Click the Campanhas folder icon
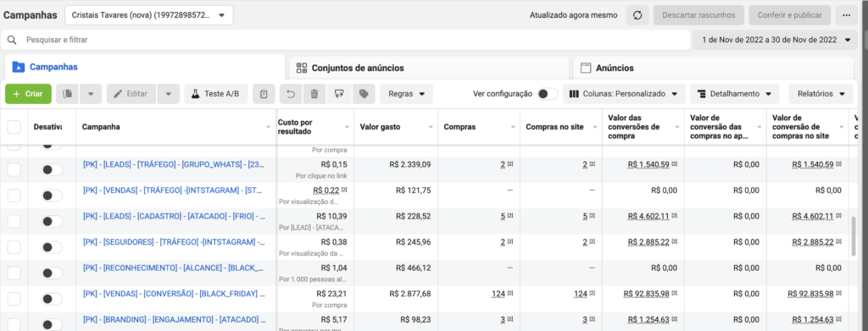868x331 pixels. pos(19,68)
